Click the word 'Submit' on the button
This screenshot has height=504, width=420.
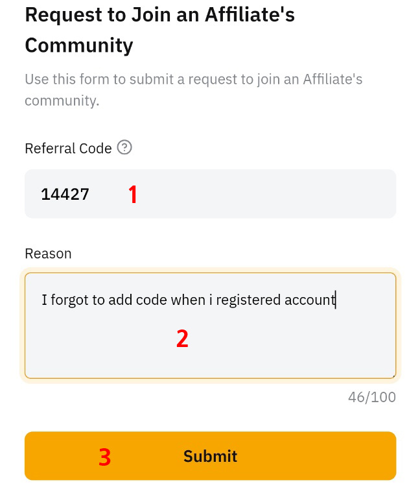pos(210,456)
